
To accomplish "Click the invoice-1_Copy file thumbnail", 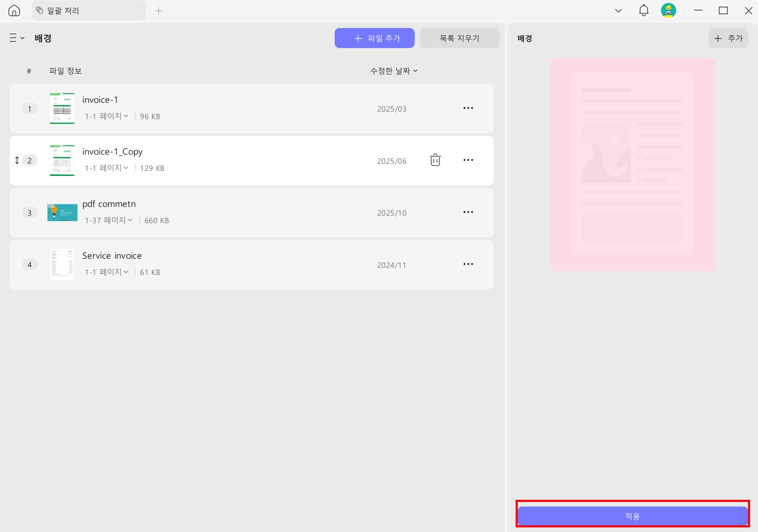I will (x=62, y=160).
